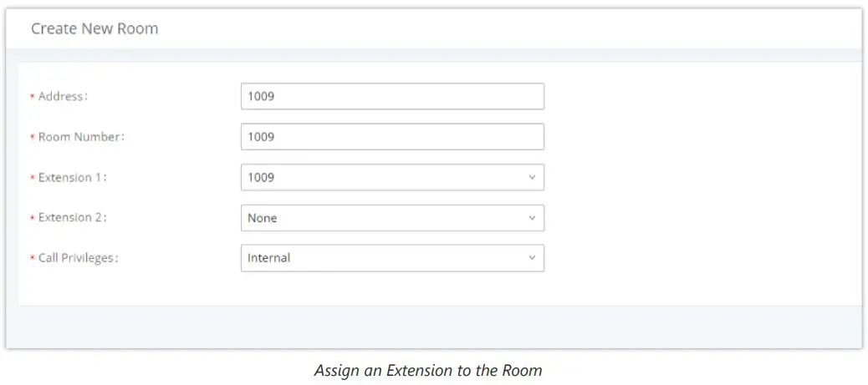Click the None value in Extension 2 dropdown
This screenshot has width=868, height=385.
(x=263, y=218)
